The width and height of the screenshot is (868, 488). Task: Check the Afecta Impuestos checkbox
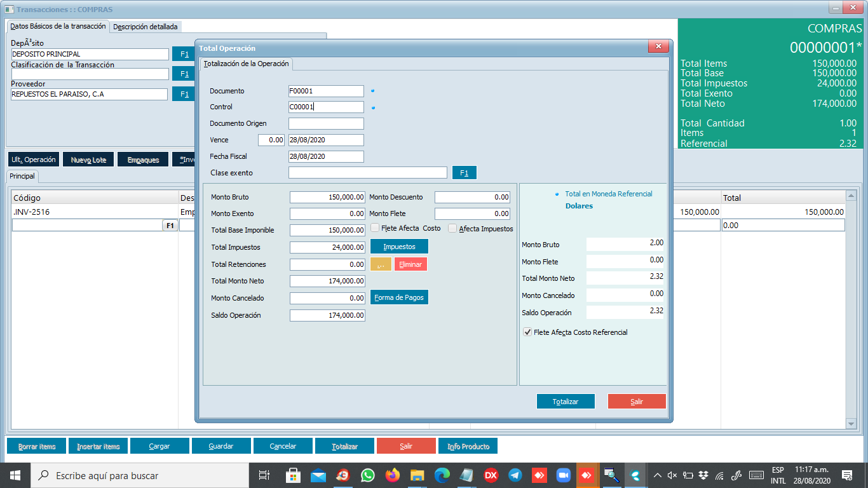pyautogui.click(x=452, y=228)
